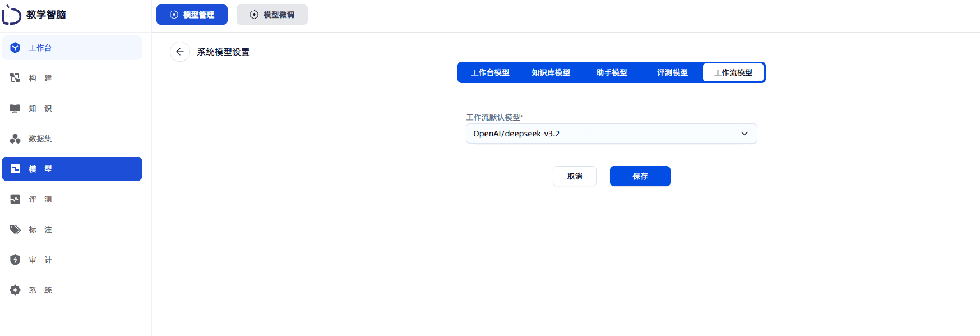Click the icon inside 模型微调 tab

[x=255, y=15]
